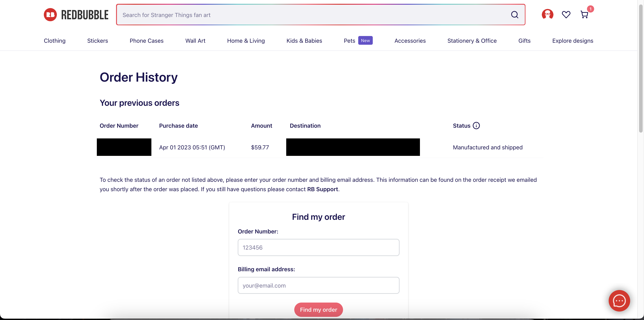Click the Status info icon

476,125
